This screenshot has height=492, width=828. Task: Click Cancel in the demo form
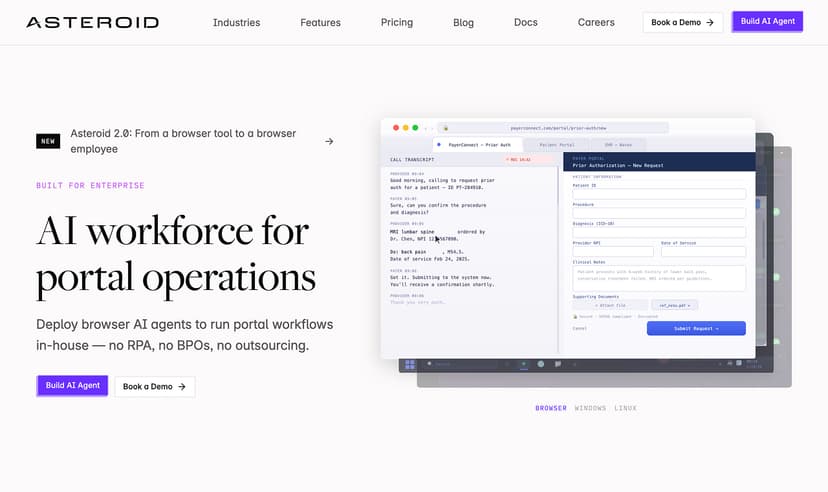(579, 328)
